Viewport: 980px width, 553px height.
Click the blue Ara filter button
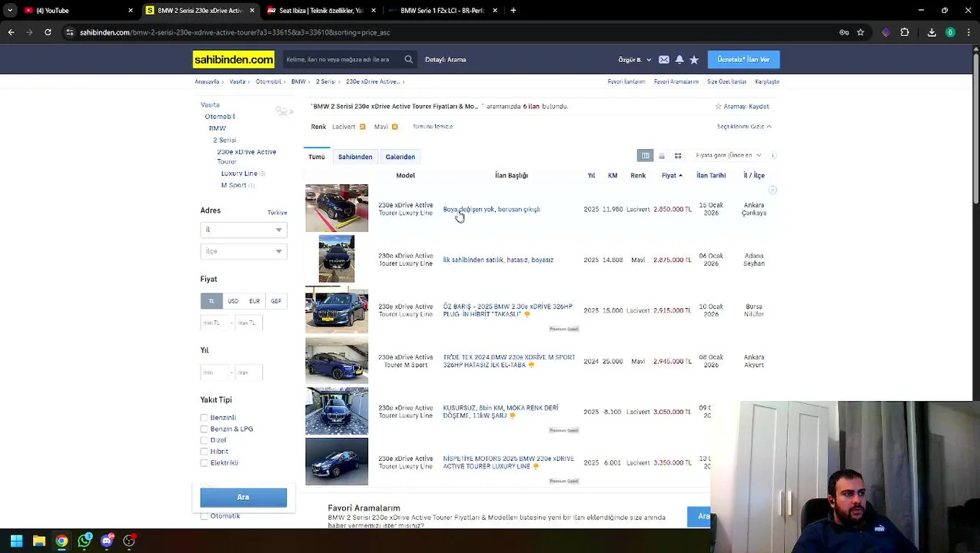coord(244,498)
